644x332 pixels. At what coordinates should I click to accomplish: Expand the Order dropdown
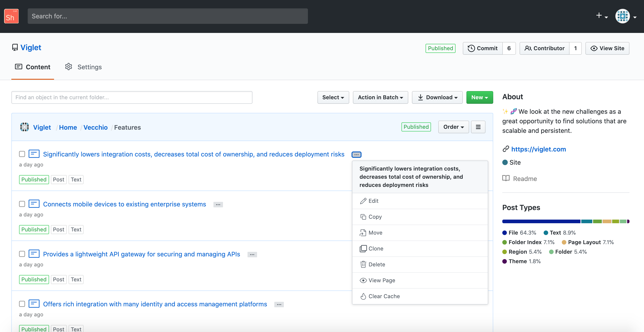pos(453,127)
